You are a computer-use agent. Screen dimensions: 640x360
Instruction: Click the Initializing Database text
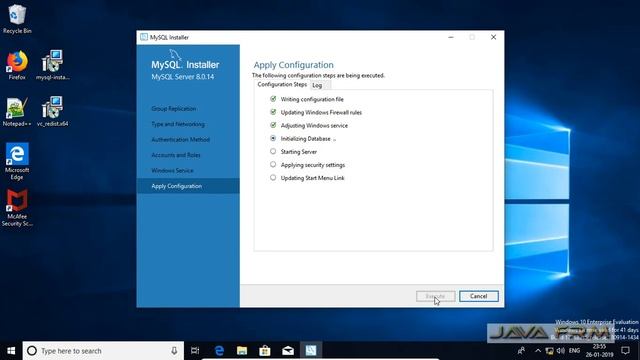(x=305, y=139)
